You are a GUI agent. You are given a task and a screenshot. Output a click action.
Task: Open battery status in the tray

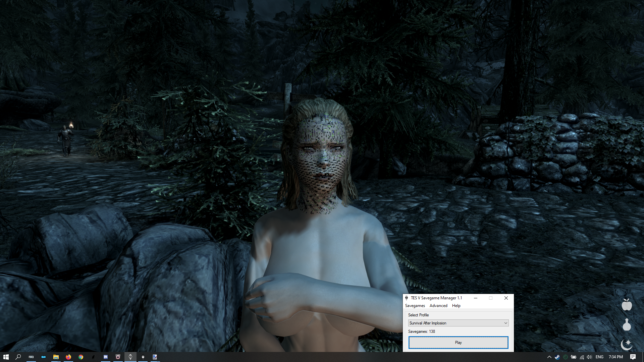[x=574, y=357]
